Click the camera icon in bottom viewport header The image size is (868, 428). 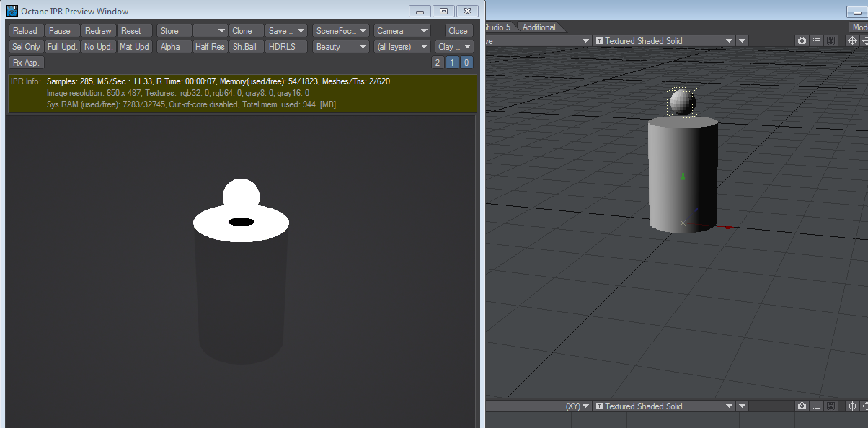click(802, 406)
